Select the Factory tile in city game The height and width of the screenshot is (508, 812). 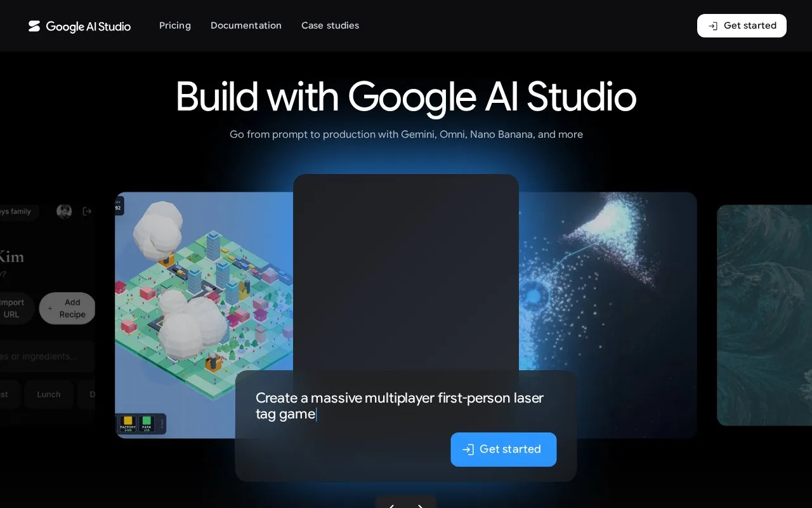128,424
